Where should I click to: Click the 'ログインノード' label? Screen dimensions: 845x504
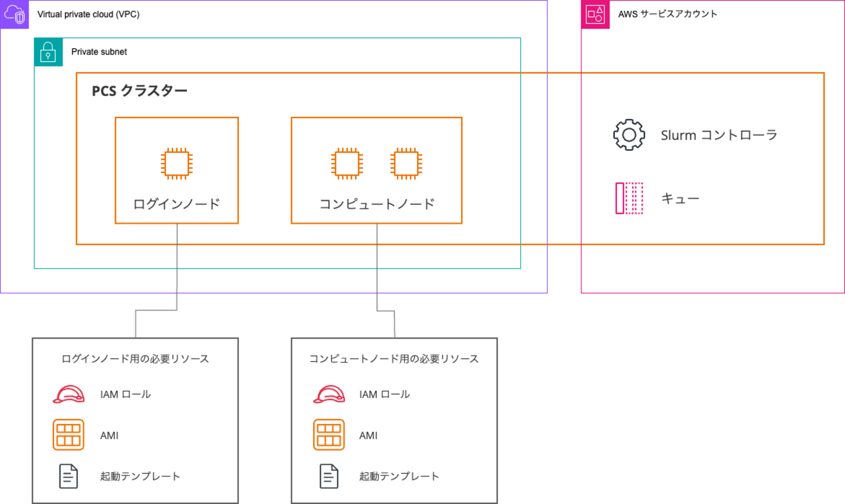point(177,204)
